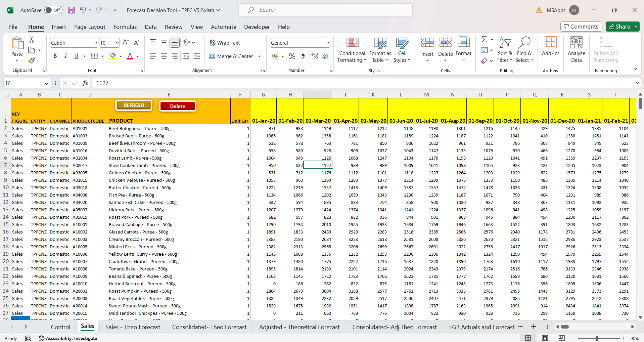Open the Formulas ribbon tab
The width and height of the screenshot is (644, 342).
125,27
